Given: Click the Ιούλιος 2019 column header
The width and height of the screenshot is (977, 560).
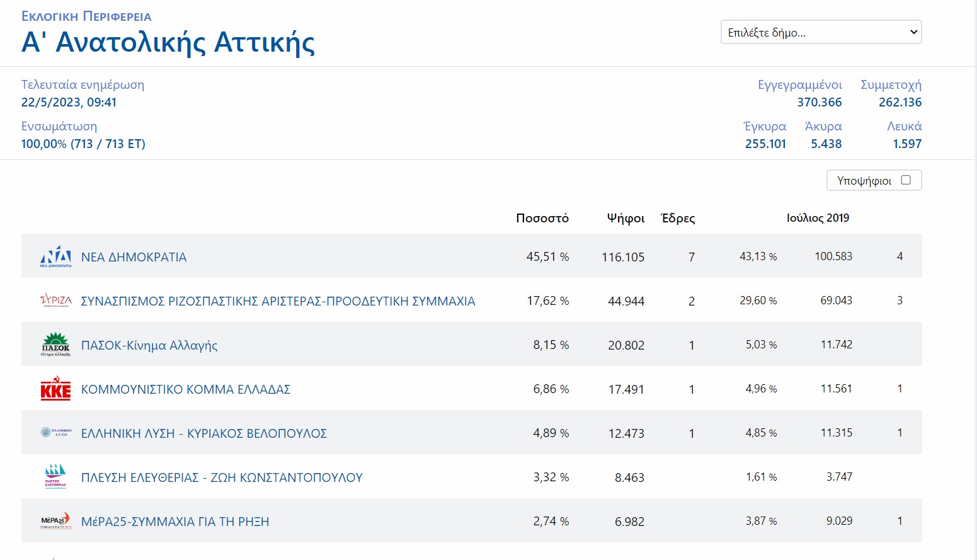Looking at the screenshot, I should [x=818, y=218].
